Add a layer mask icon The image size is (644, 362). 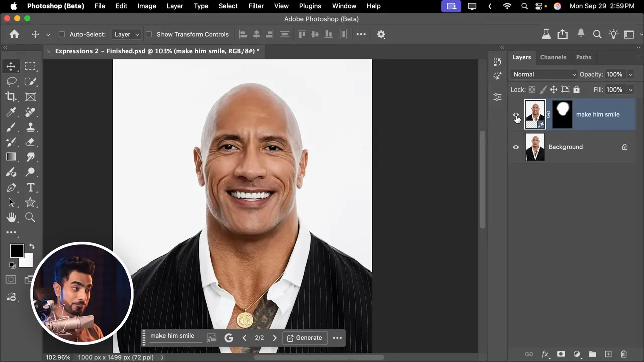click(561, 354)
